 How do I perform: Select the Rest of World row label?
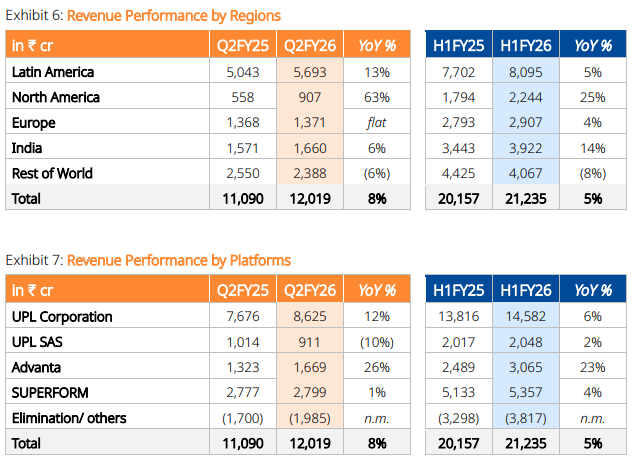52,173
